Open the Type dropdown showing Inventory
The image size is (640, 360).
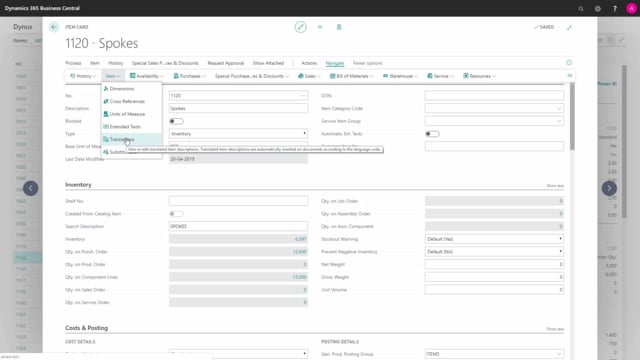(x=238, y=133)
